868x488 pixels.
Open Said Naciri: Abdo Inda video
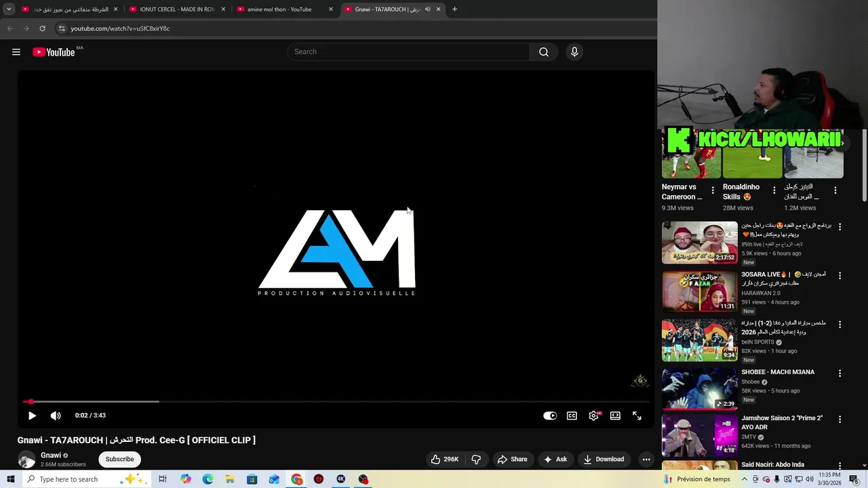(772, 464)
